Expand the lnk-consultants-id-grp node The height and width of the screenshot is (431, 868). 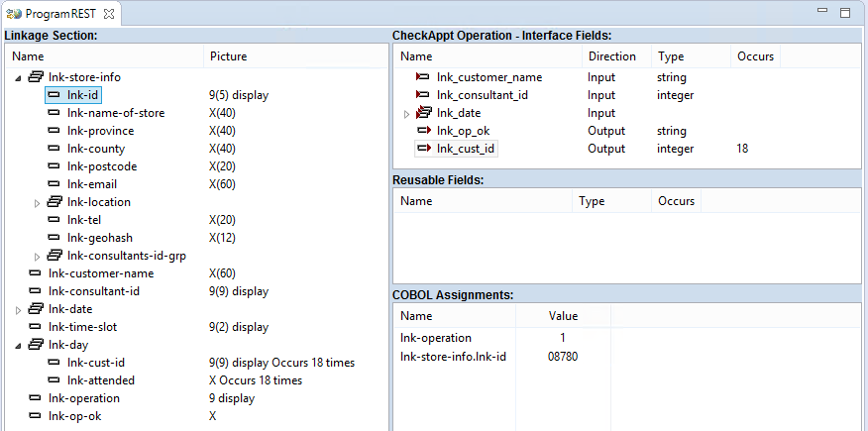[38, 257]
